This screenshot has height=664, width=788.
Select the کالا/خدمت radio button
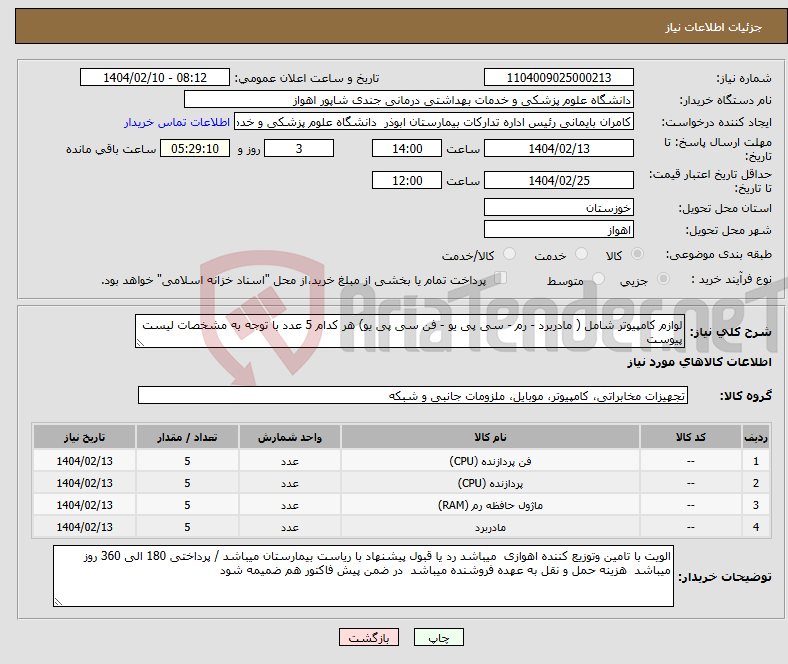coord(510,254)
